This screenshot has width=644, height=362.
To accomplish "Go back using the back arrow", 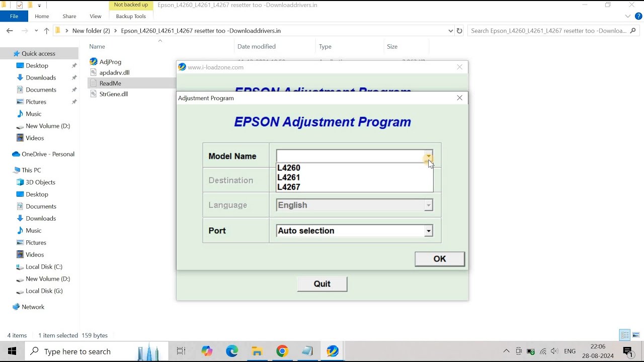I will pyautogui.click(x=10, y=31).
